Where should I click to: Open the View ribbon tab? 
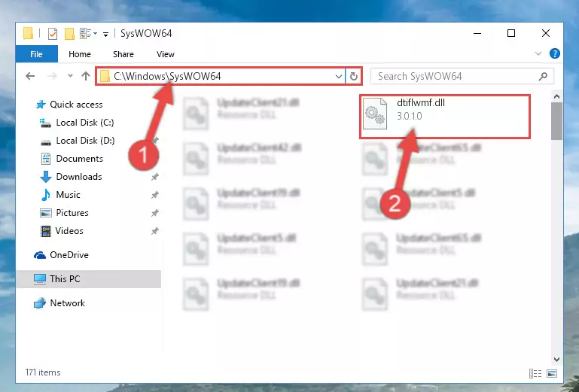(166, 54)
